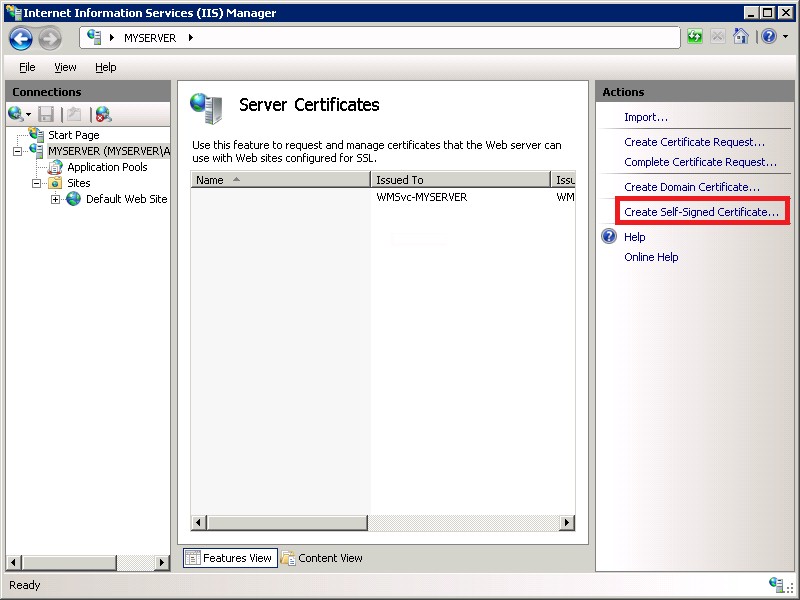Image resolution: width=800 pixels, height=600 pixels.
Task: Click the greyed Forward arrow button
Action: pos(50,38)
